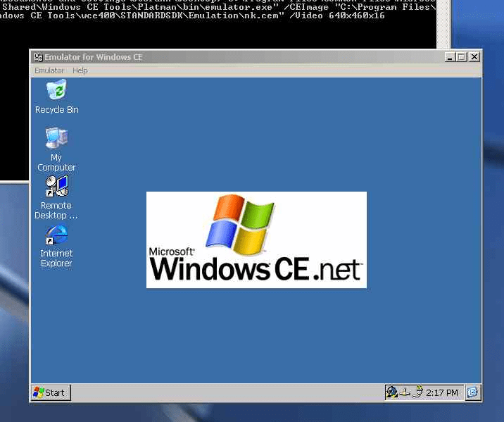Maximize the Emulator for Windows CE window

[462, 57]
